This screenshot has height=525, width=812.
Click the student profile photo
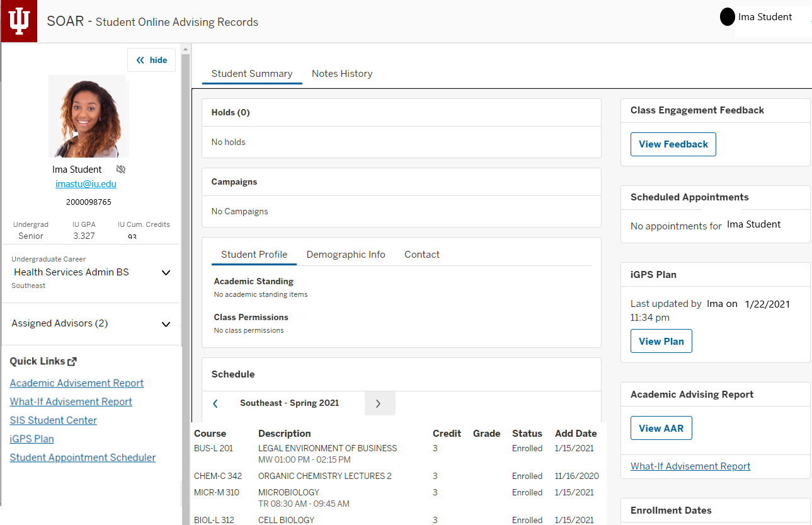[x=88, y=117]
